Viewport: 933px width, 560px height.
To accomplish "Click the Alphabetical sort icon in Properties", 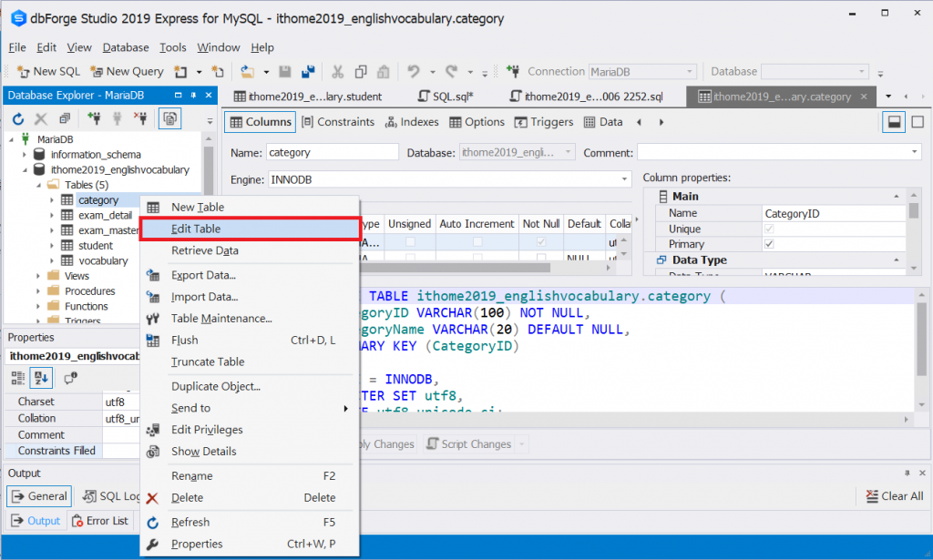I will (41, 378).
